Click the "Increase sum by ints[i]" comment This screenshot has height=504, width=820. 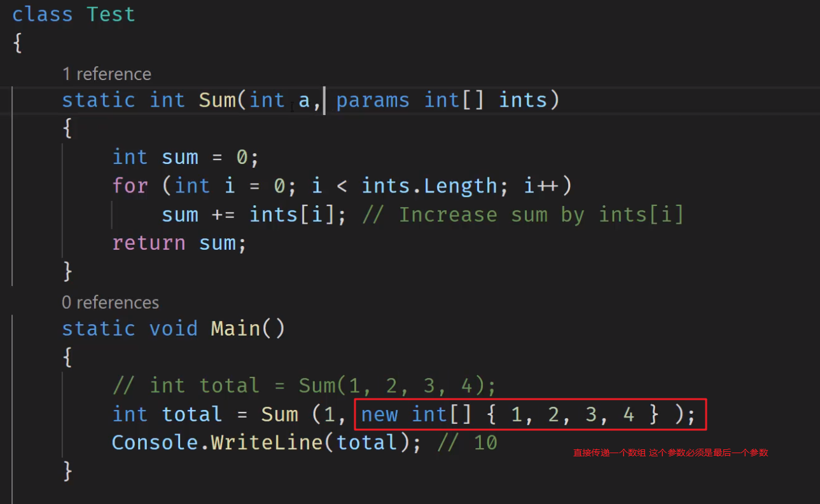tap(522, 215)
